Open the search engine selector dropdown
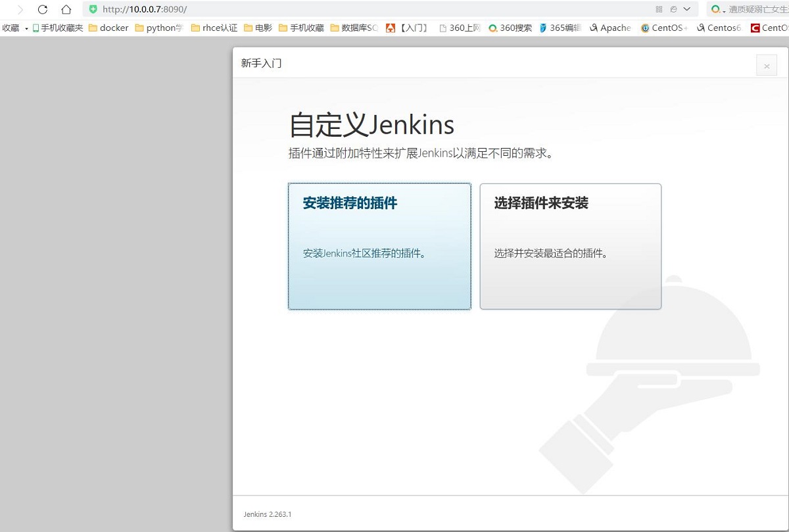The image size is (789, 532). [718, 9]
